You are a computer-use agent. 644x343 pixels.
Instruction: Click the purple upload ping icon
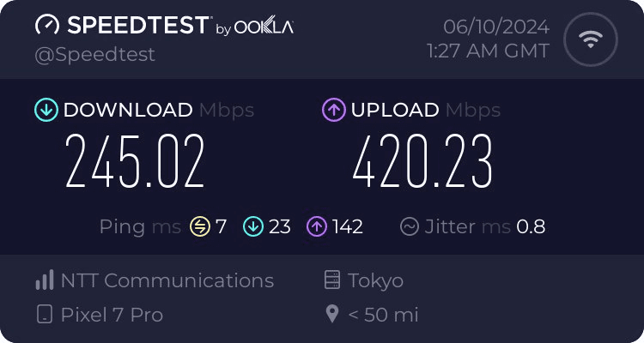[x=317, y=227]
